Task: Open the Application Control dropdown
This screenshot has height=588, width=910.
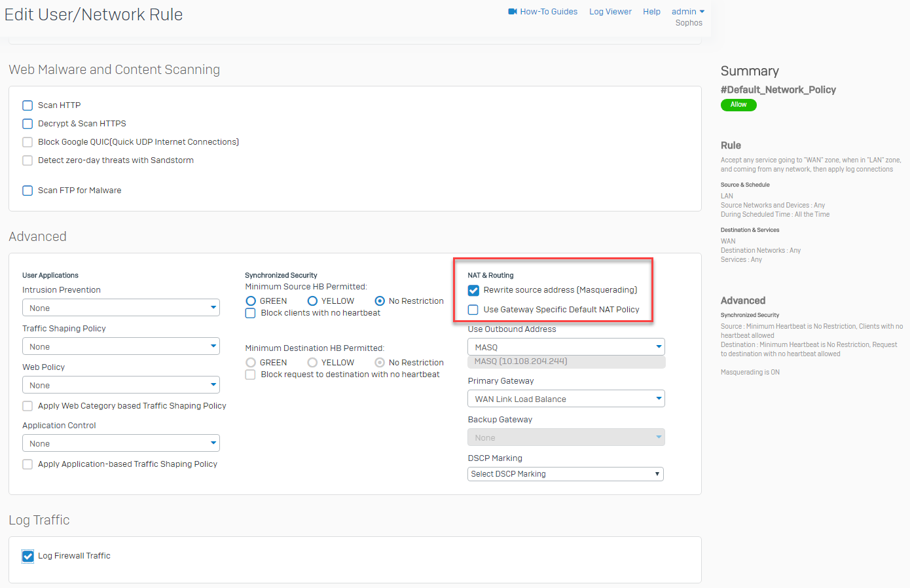Action: point(121,443)
